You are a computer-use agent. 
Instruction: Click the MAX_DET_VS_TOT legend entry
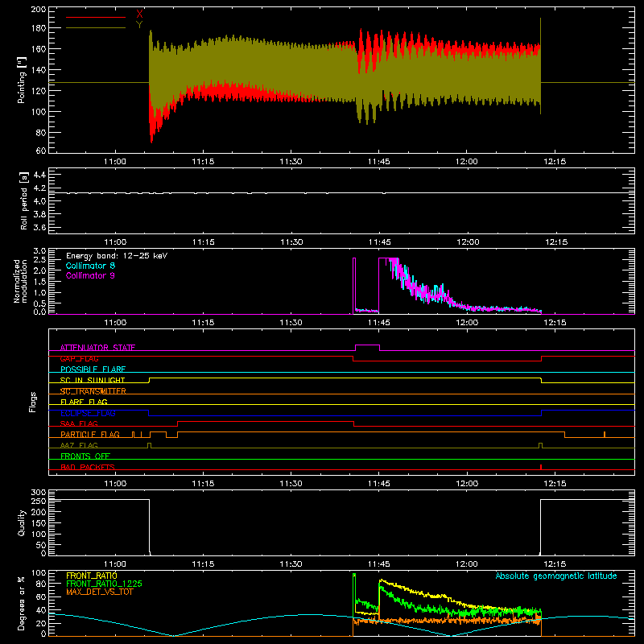[100, 592]
